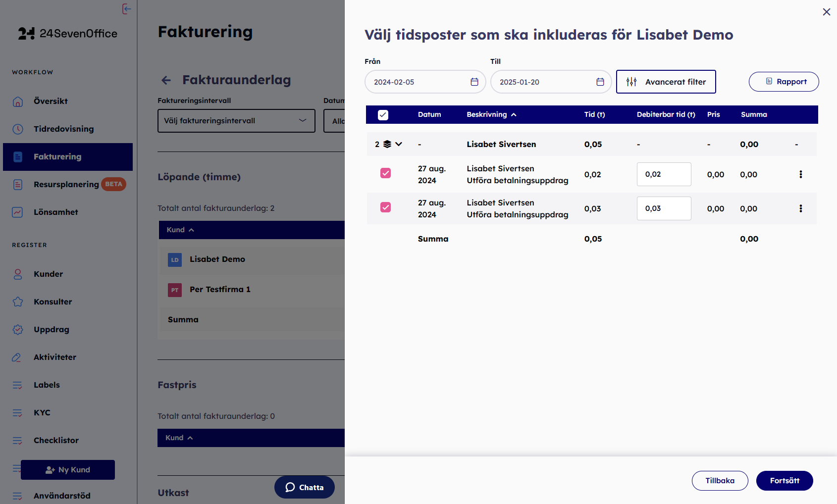Viewport: 837px width, 504px height.
Task: Go to Kunder in the register menu
Action: (48, 274)
